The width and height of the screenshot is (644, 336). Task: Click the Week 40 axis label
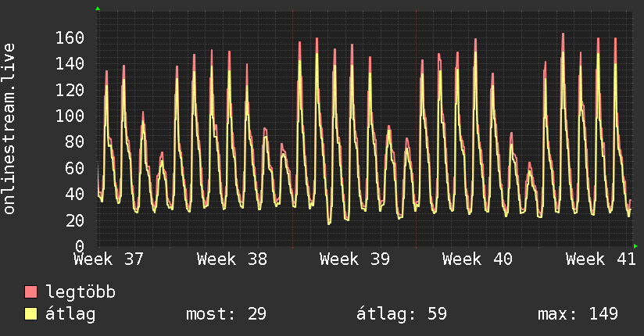[x=478, y=259]
